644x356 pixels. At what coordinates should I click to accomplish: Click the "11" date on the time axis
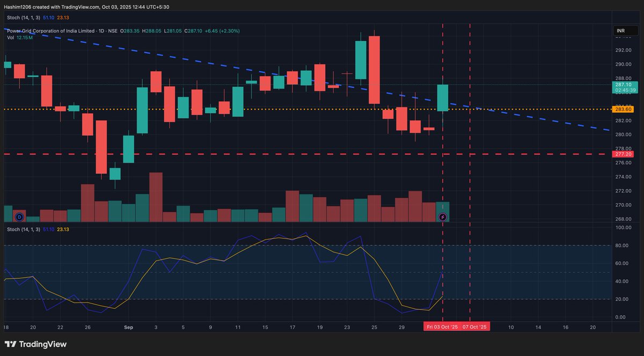238,327
